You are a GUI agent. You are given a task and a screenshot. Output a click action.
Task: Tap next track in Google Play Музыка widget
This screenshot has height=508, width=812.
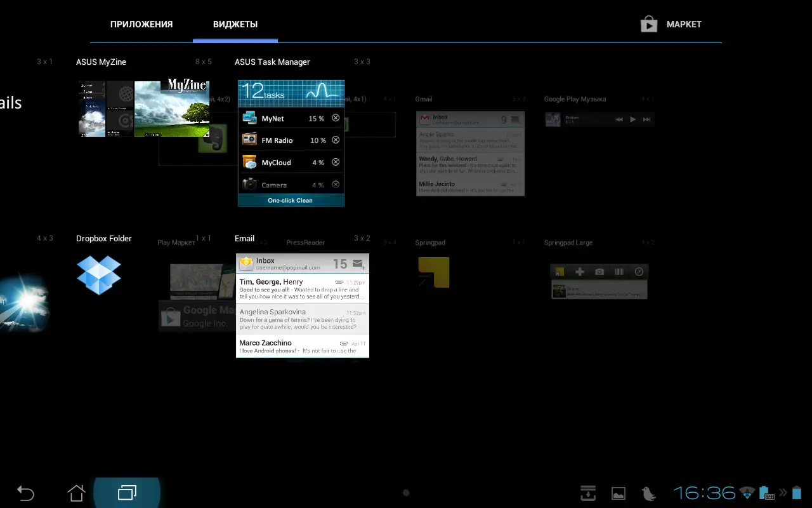(646, 119)
